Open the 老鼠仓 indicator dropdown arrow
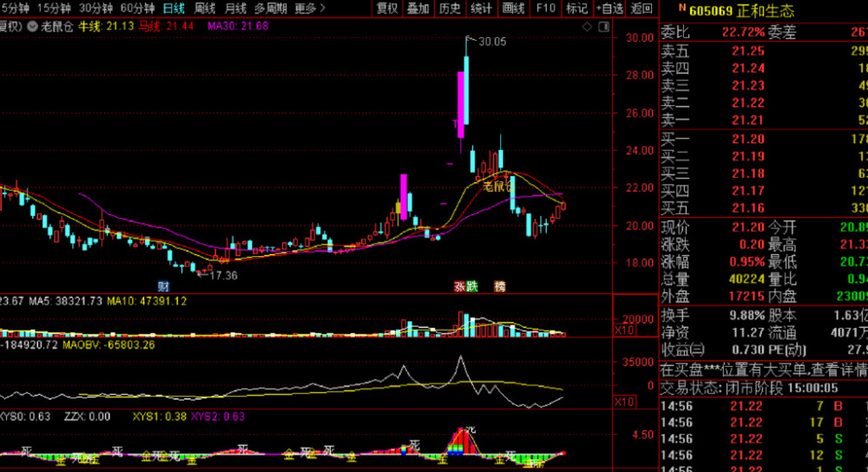 pyautogui.click(x=33, y=26)
